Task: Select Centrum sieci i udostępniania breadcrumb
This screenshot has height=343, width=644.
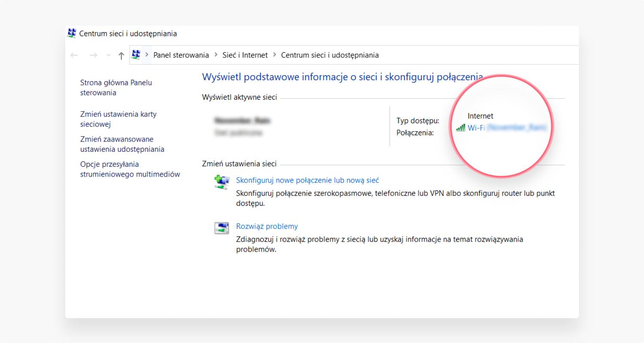Action: (x=330, y=55)
